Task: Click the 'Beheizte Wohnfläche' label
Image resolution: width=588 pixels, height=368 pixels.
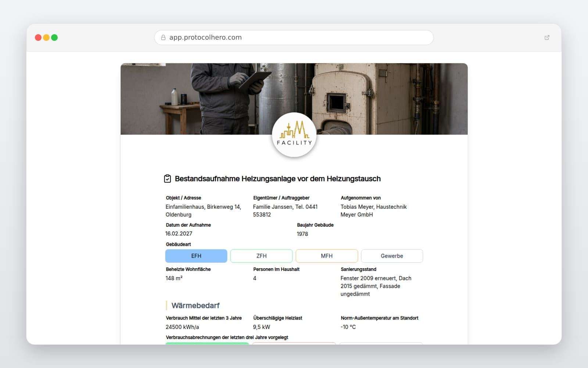Action: [x=188, y=269]
